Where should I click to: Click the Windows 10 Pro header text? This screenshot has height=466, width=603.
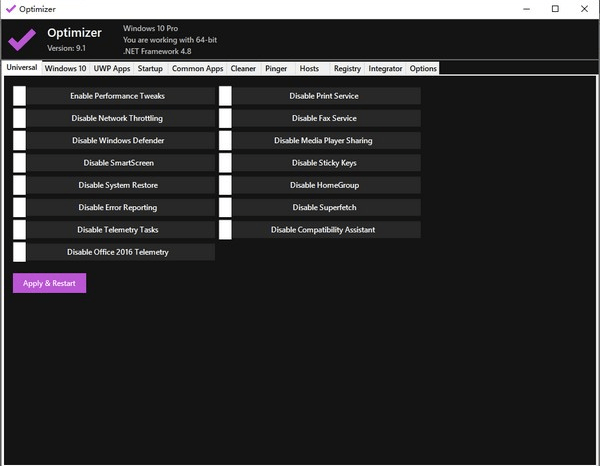[150, 28]
